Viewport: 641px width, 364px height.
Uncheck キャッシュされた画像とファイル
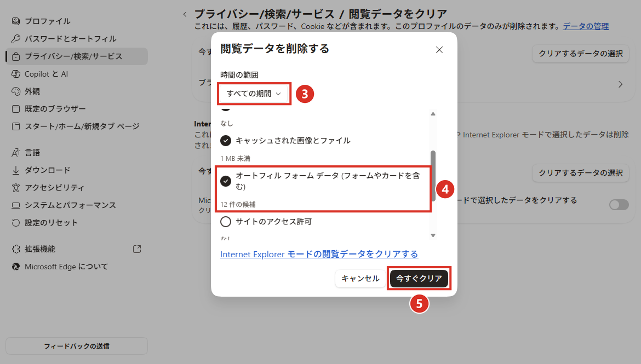point(226,141)
